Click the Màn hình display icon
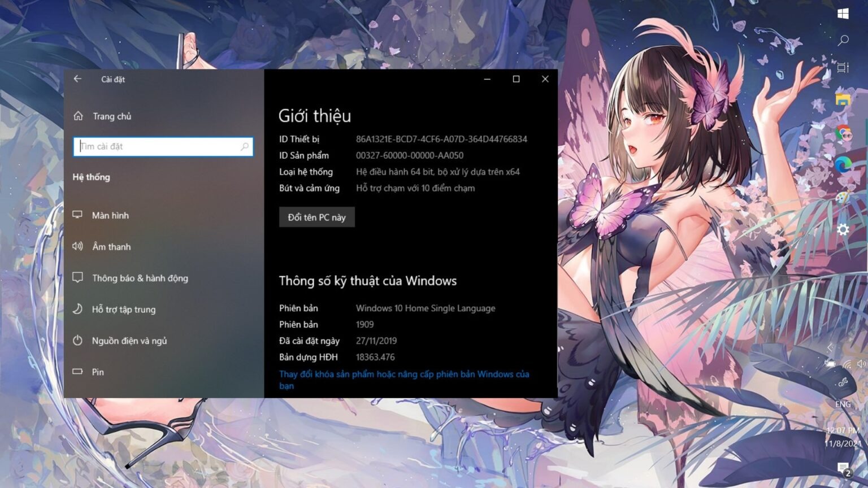Screen dimensions: 868x488 [77, 215]
